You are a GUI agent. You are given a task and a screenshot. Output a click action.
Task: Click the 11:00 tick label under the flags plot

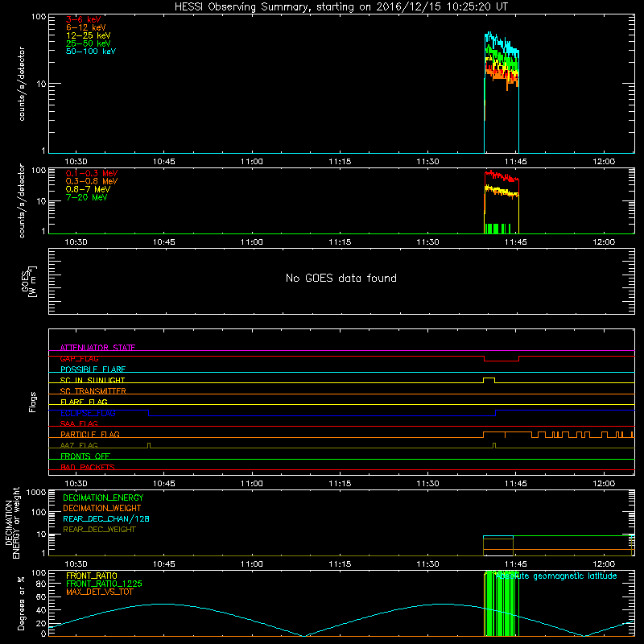click(252, 484)
